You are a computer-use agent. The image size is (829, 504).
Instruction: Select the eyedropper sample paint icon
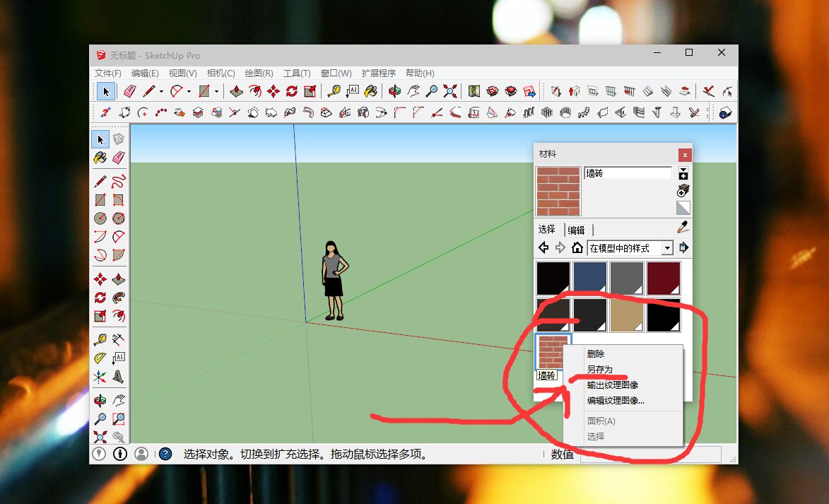[x=683, y=228]
